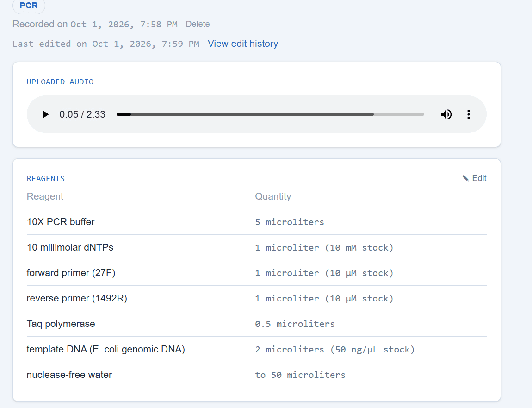Viewport: 532px width, 408px height.
Task: Click Taq polymerase reagent name
Action: [x=61, y=324]
